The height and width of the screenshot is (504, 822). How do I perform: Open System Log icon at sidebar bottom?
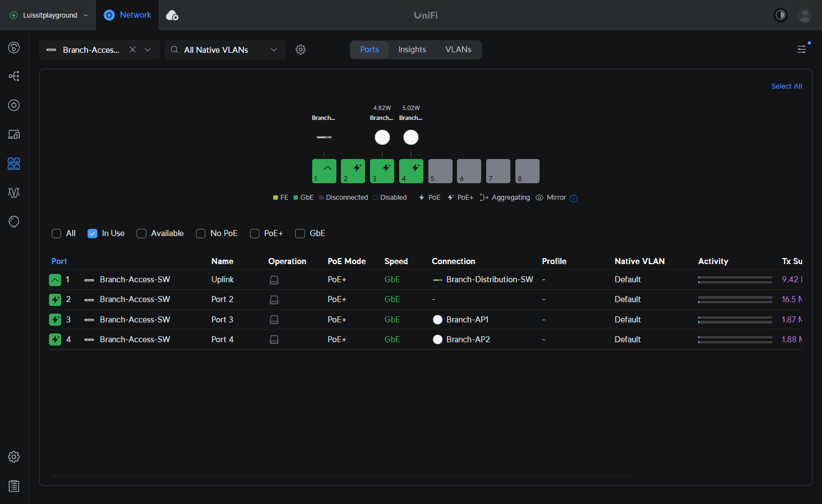tap(14, 486)
